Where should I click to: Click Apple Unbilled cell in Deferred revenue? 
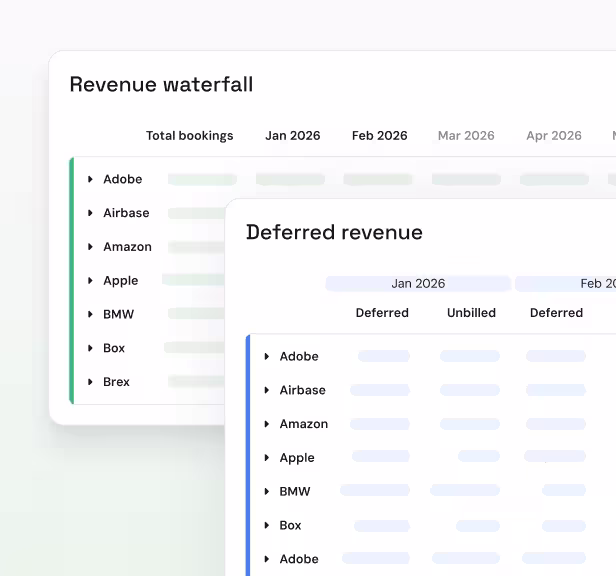(x=479, y=456)
